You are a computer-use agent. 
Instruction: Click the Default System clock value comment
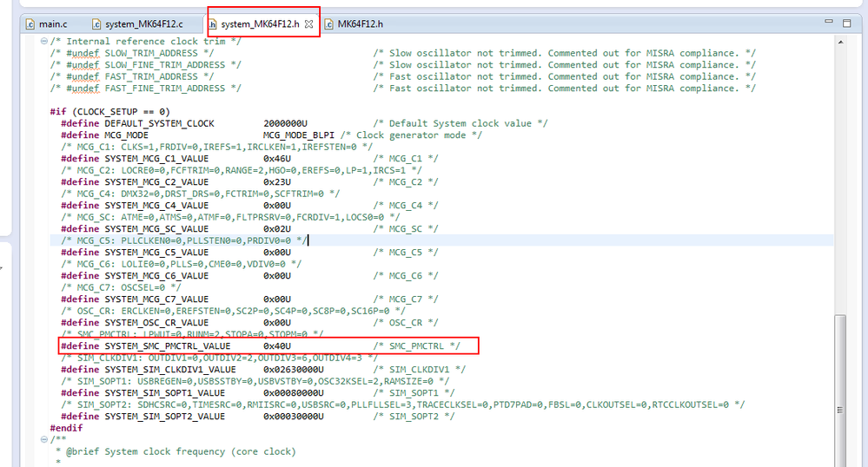[460, 123]
